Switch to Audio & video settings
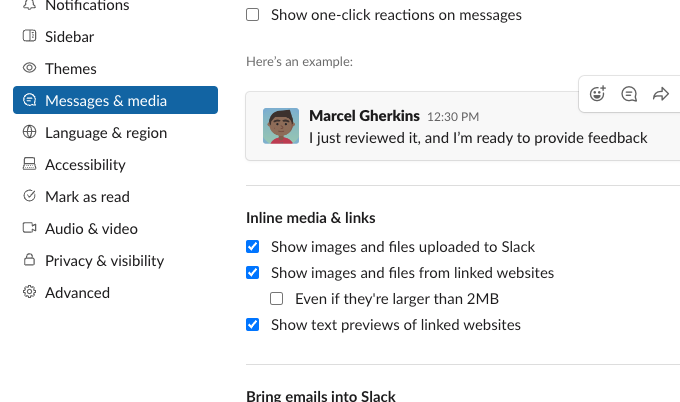The image size is (680, 402). (x=115, y=229)
